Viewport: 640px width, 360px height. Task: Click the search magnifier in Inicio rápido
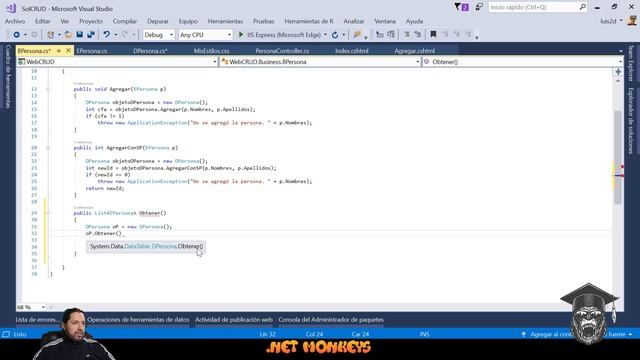pyautogui.click(x=582, y=7)
